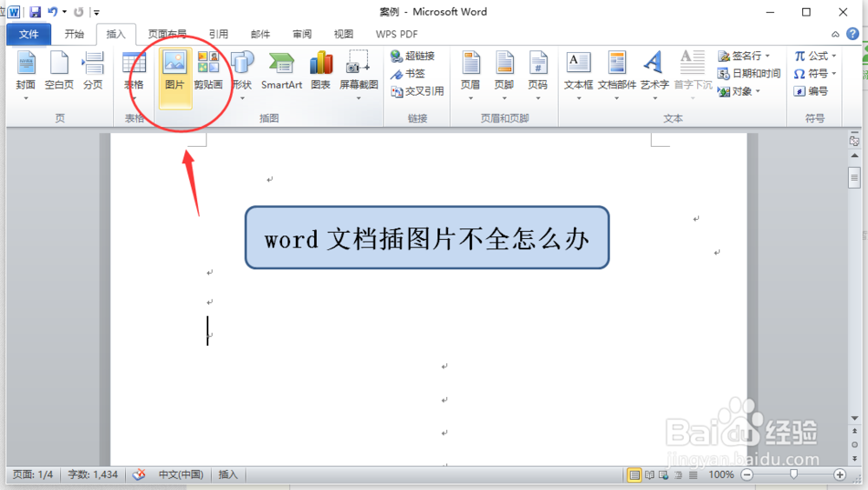Screen dimensions: 868x490
Task: Insert a cover page (封面)
Action: click(x=25, y=71)
